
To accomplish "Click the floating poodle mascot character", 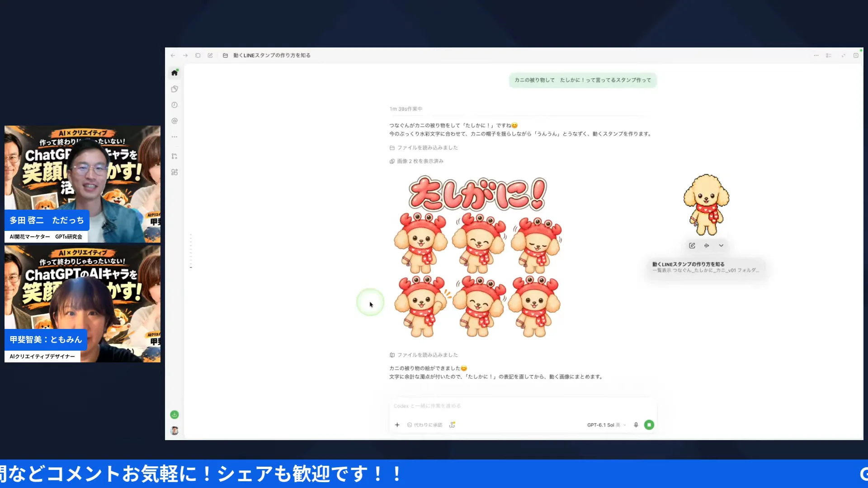I will coord(706,205).
